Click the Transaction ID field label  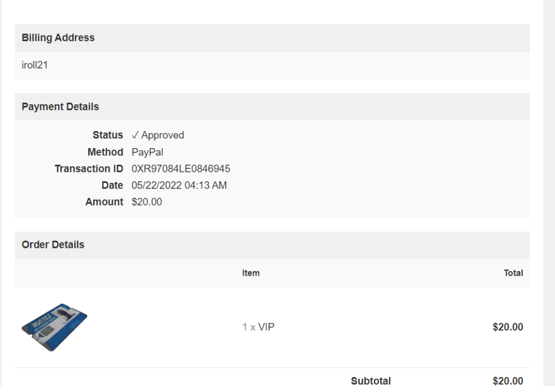(89, 169)
